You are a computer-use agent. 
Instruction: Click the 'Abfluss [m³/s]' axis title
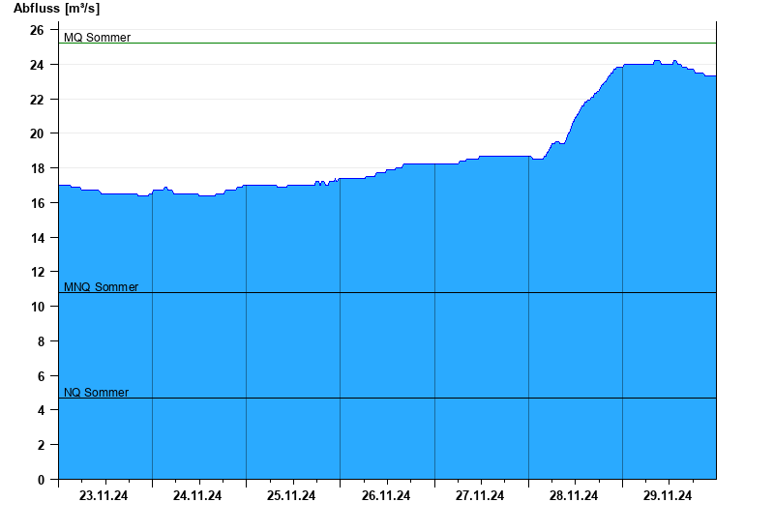tap(56, 9)
